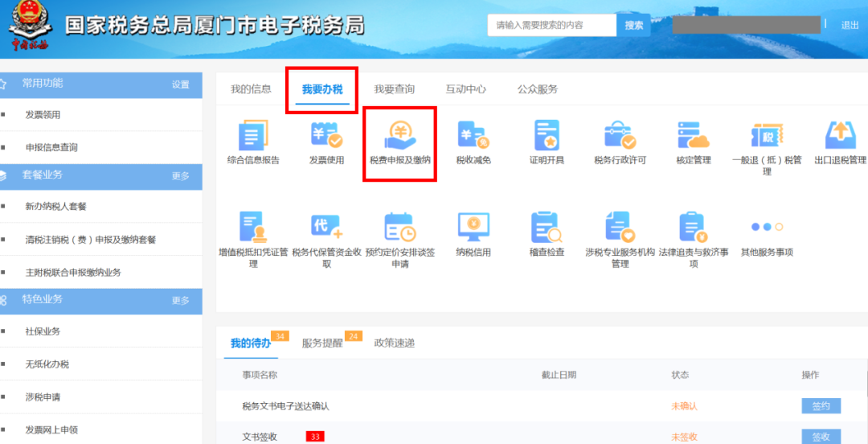Open 预约定价安排谈签申请 icon
The image size is (868, 444).
pos(399,228)
